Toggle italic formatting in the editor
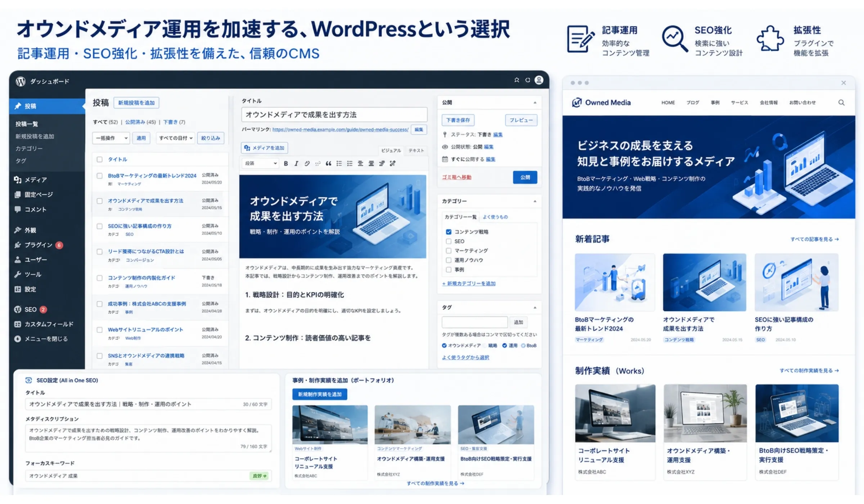864x504 pixels. point(296,163)
